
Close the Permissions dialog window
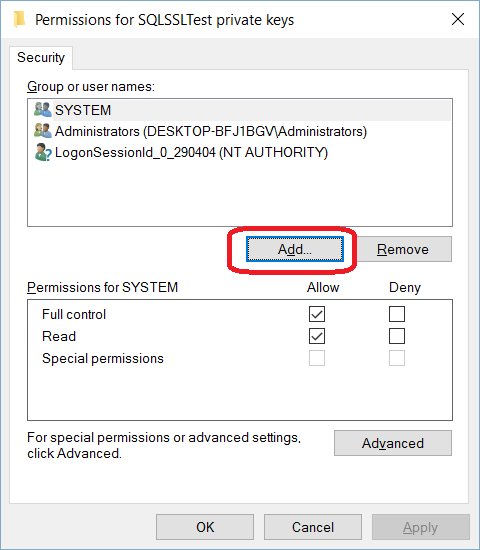pyautogui.click(x=458, y=19)
